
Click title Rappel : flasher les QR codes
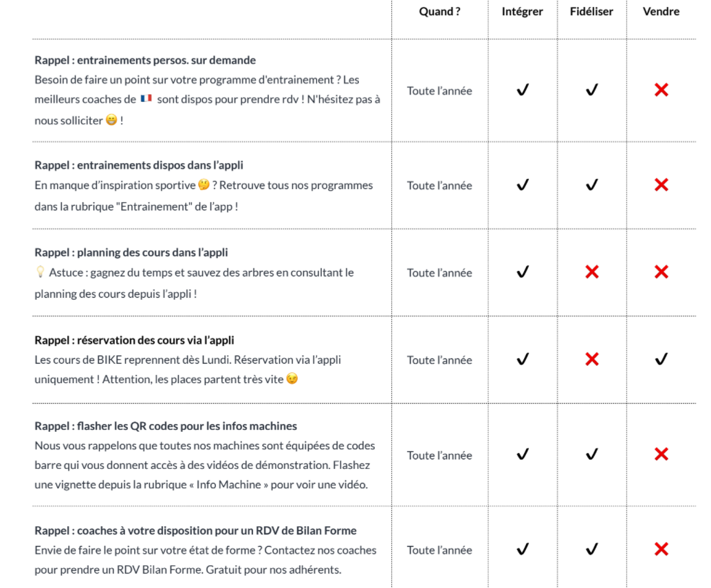click(166, 426)
